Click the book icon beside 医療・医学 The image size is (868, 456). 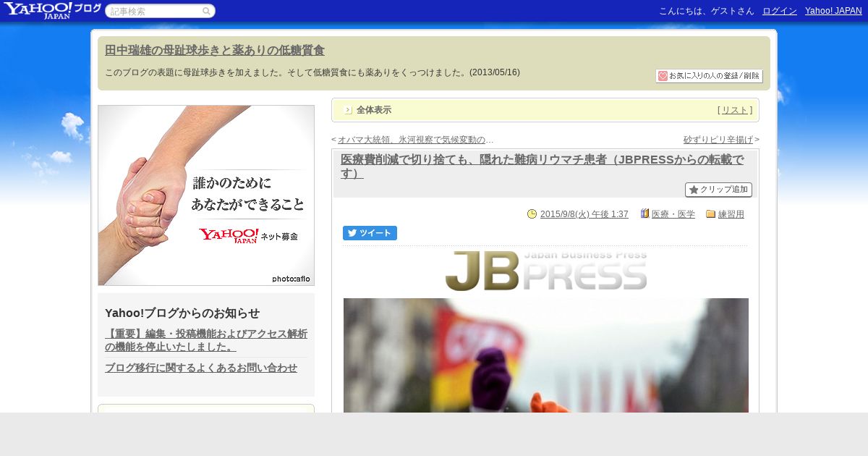[644, 214]
